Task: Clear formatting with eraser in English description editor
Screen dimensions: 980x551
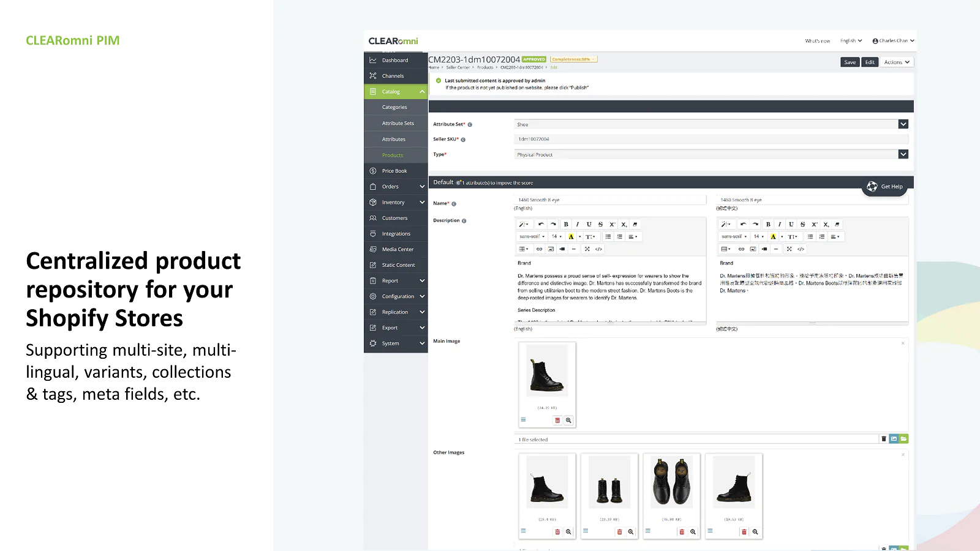Action: point(635,224)
